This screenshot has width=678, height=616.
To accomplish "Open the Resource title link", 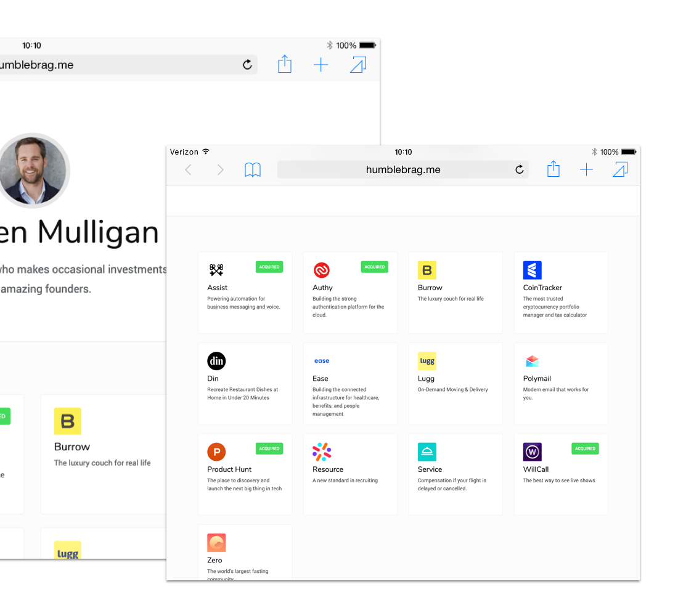I will pos(328,469).
